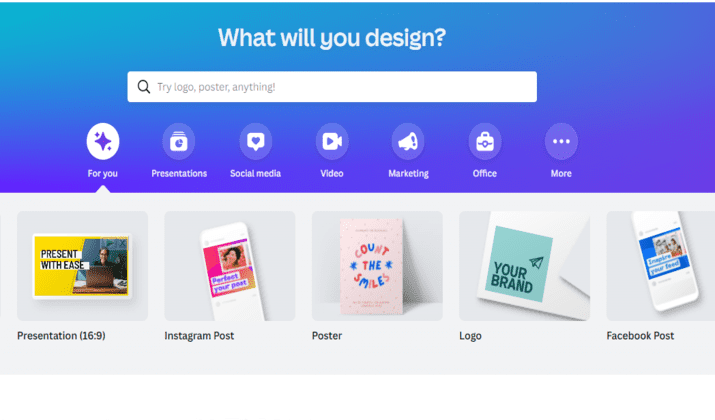Click the Poster text label

327,336
